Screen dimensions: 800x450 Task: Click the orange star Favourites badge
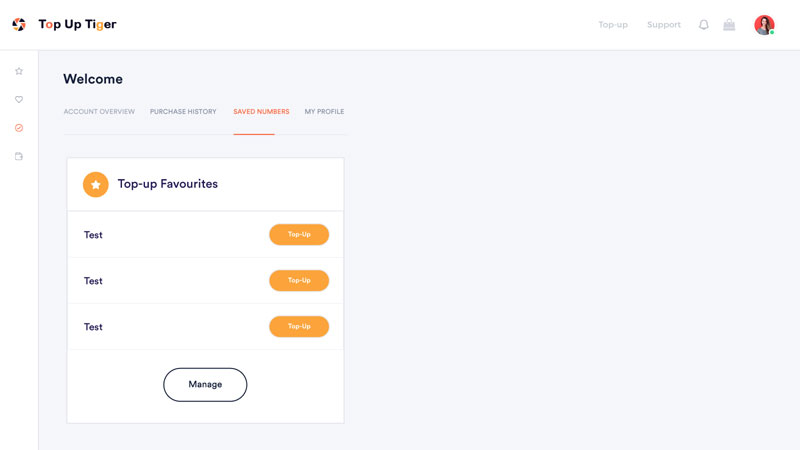coord(96,185)
